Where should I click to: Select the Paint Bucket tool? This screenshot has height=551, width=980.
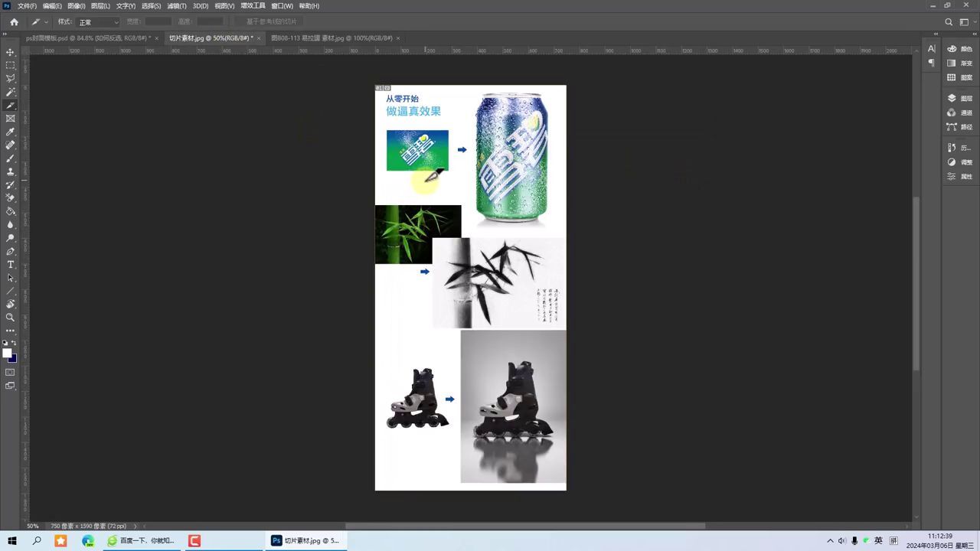pos(11,211)
